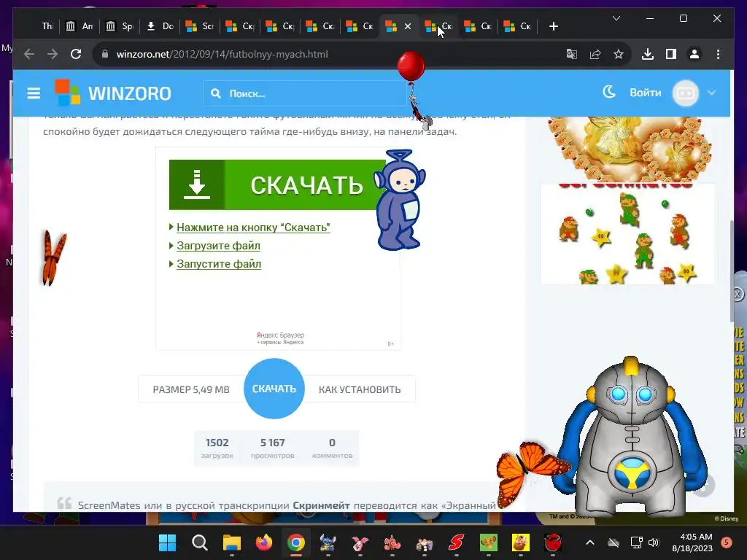Viewport: 747px width, 560px height.
Task: Open the Windows Start menu
Action: tap(167, 542)
